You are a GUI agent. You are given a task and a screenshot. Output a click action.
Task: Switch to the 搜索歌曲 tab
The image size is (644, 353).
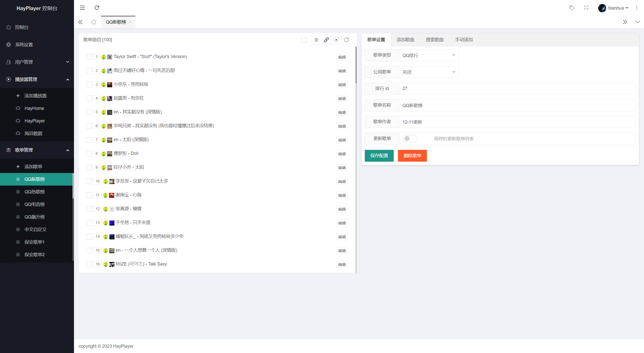coord(434,40)
